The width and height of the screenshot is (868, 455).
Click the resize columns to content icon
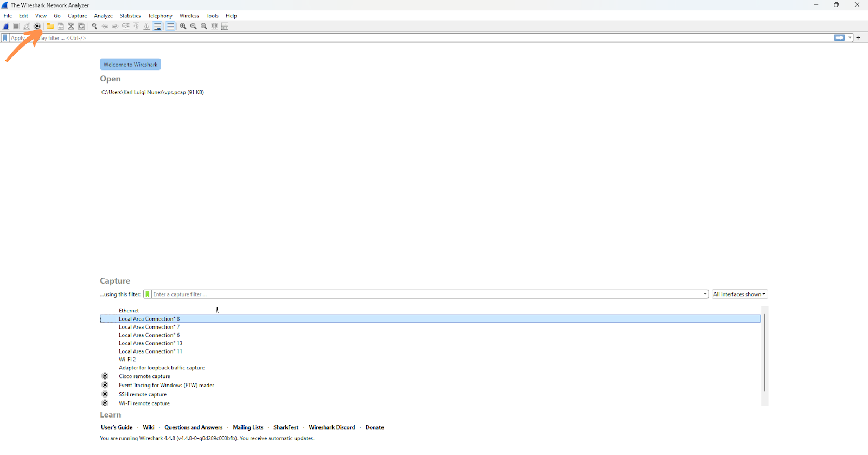click(x=214, y=26)
